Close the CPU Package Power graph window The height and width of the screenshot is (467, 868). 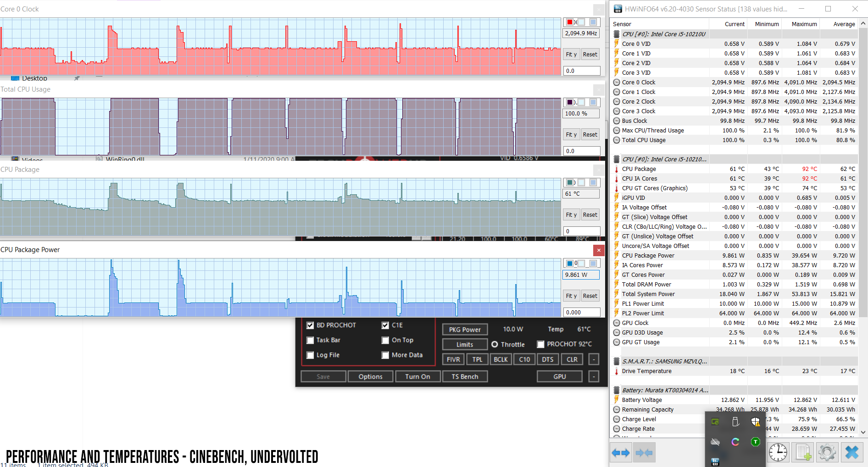[x=598, y=250]
